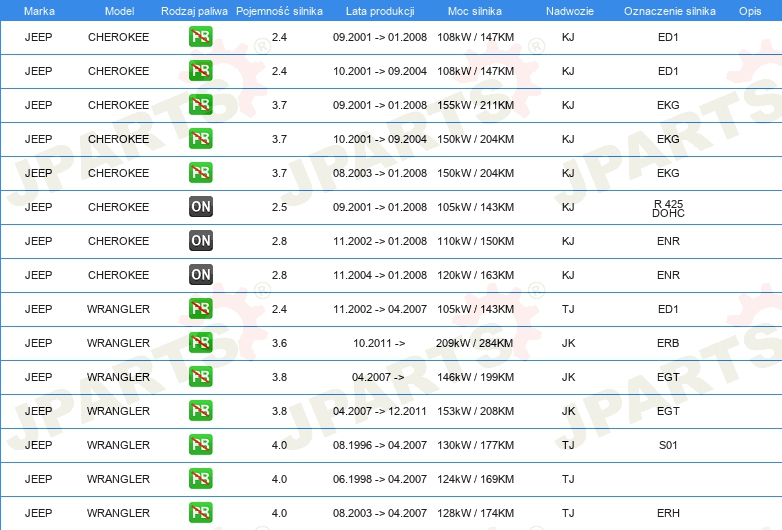Viewport: 782px width, 530px height.
Task: Click the PB icon for Wrangler 146kW / 199KM
Action: pos(201,377)
